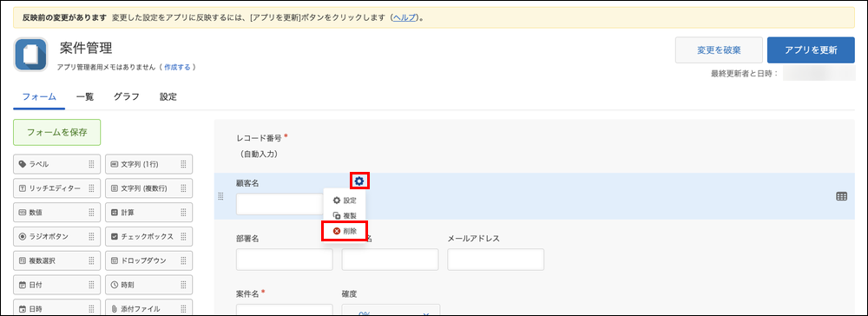This screenshot has width=868, height=316.
Task: Click the フォームを保存 button
Action: coord(57,132)
